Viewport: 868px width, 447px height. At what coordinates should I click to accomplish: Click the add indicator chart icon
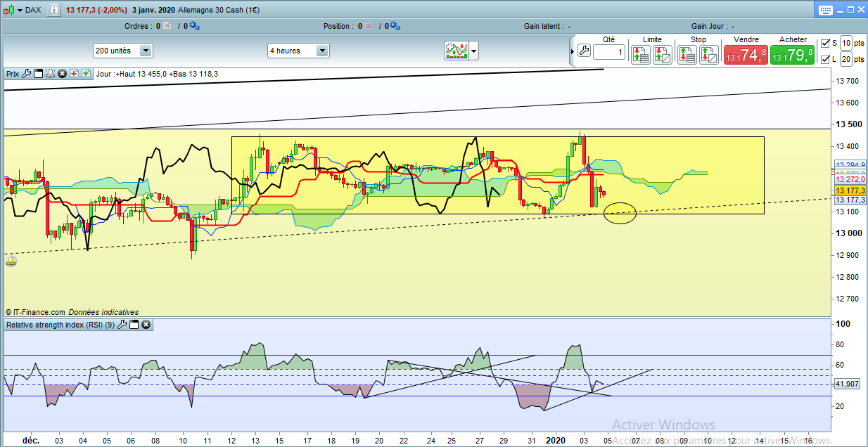click(x=457, y=51)
